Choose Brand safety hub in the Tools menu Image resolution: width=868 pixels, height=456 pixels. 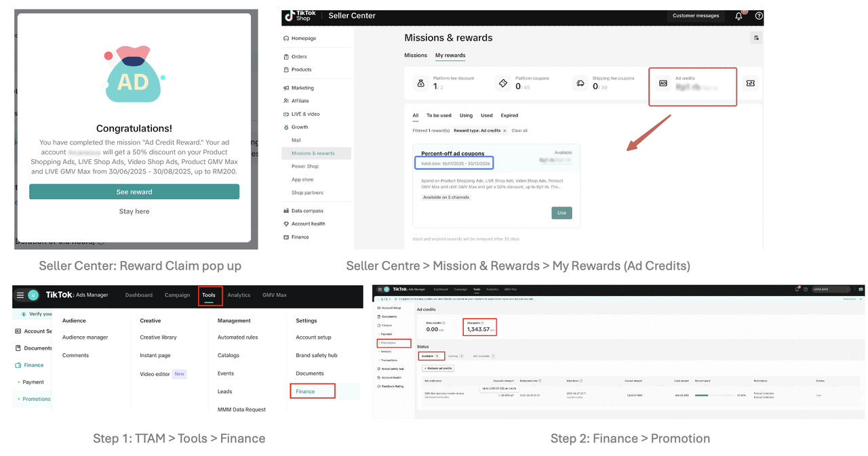click(x=317, y=355)
